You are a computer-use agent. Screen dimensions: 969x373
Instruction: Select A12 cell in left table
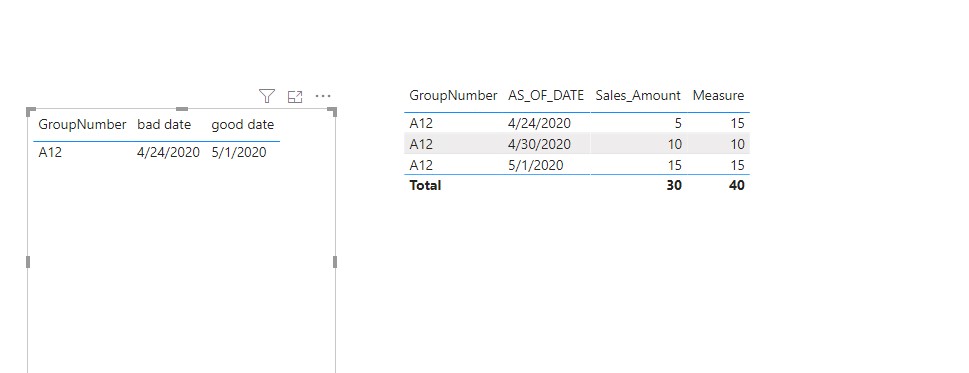[50, 152]
